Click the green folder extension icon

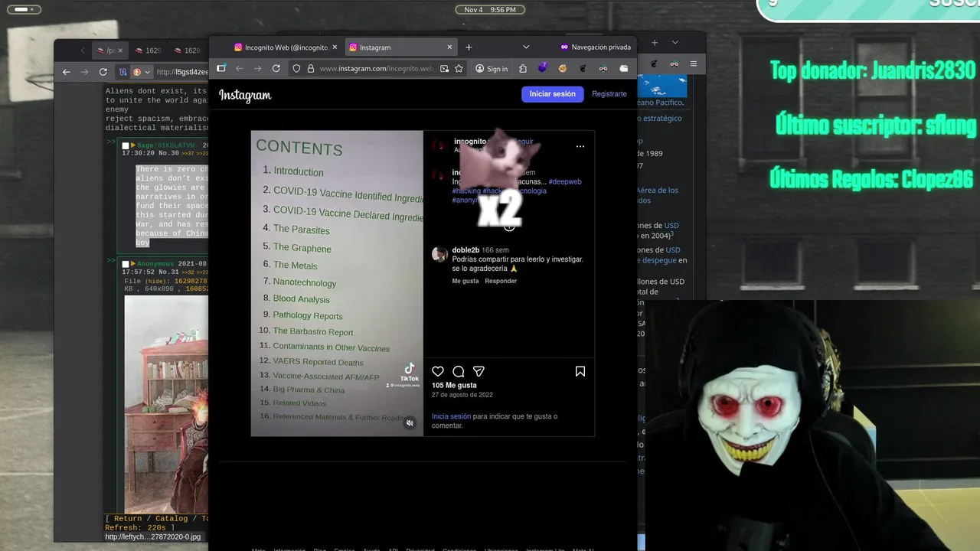click(x=623, y=68)
